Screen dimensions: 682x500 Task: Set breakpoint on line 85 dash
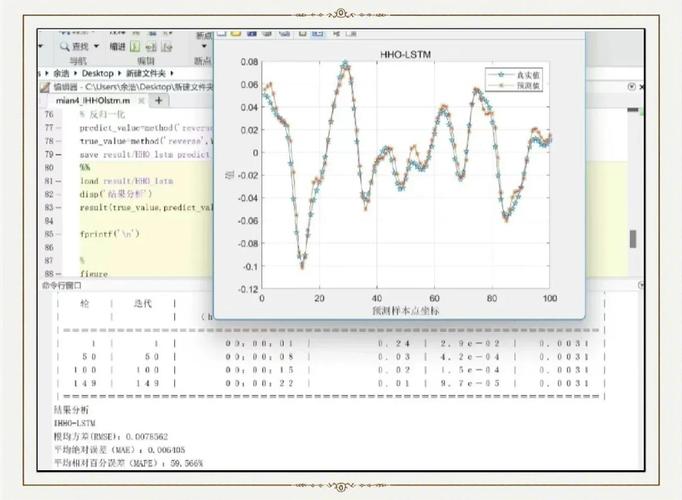click(59, 234)
